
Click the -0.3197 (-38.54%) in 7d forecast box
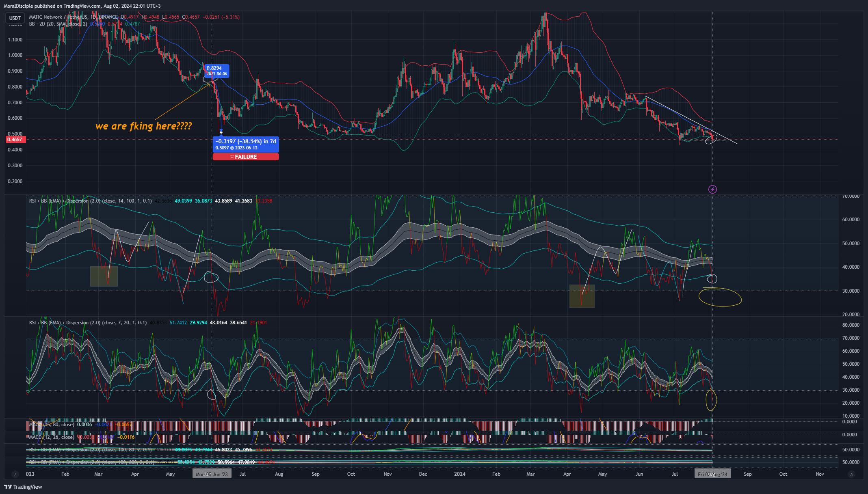coord(246,144)
